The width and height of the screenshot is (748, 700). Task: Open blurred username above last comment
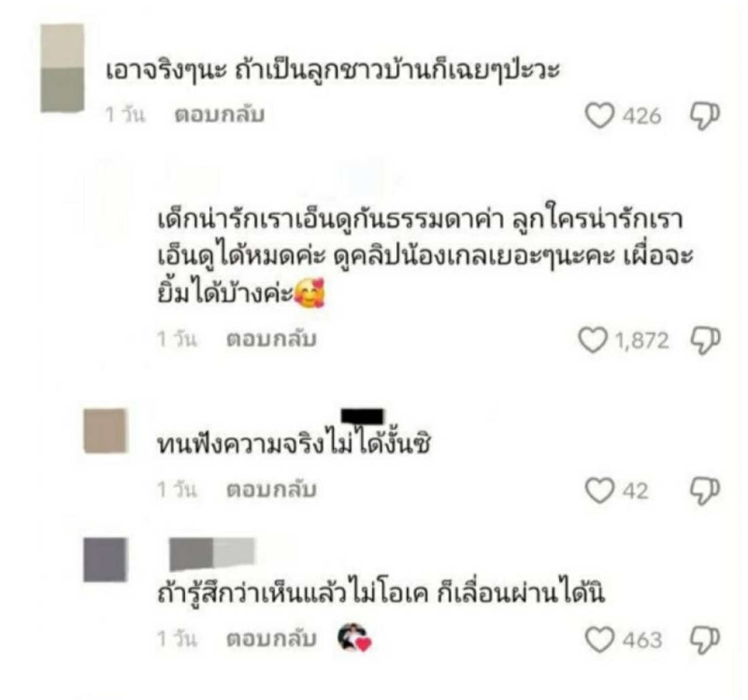(x=212, y=554)
